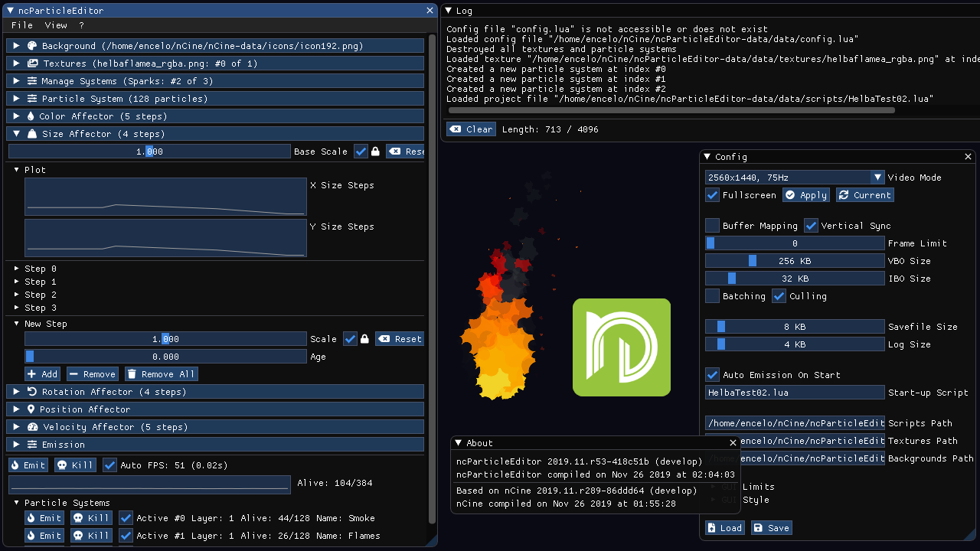The height and width of the screenshot is (551, 980).
Task: Open the View menu
Action: [x=55, y=25]
